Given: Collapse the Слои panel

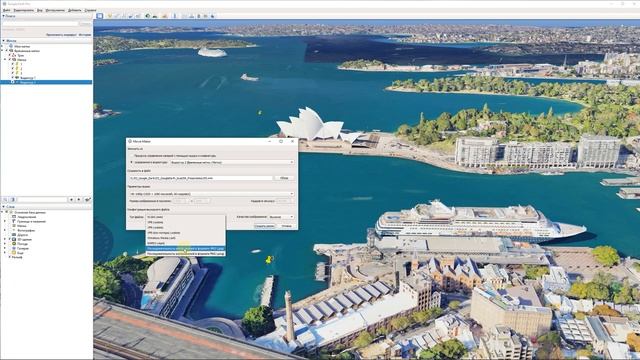Looking at the screenshot, I should (3, 207).
